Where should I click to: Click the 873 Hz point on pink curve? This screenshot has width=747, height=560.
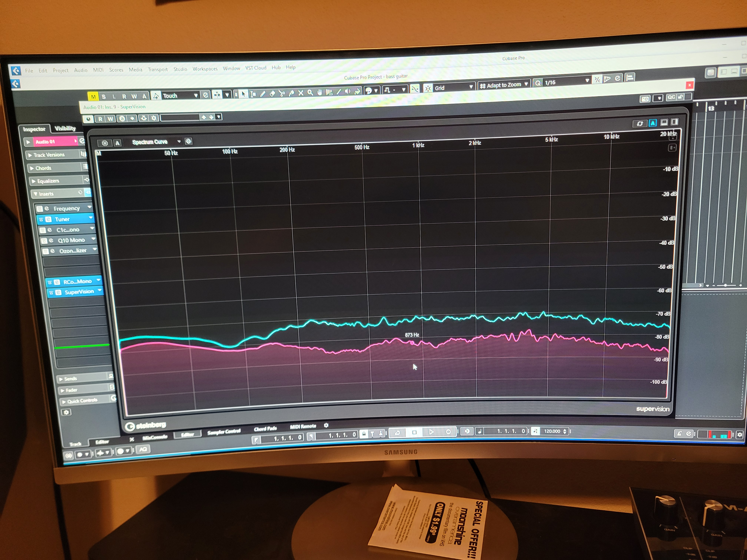tap(412, 343)
